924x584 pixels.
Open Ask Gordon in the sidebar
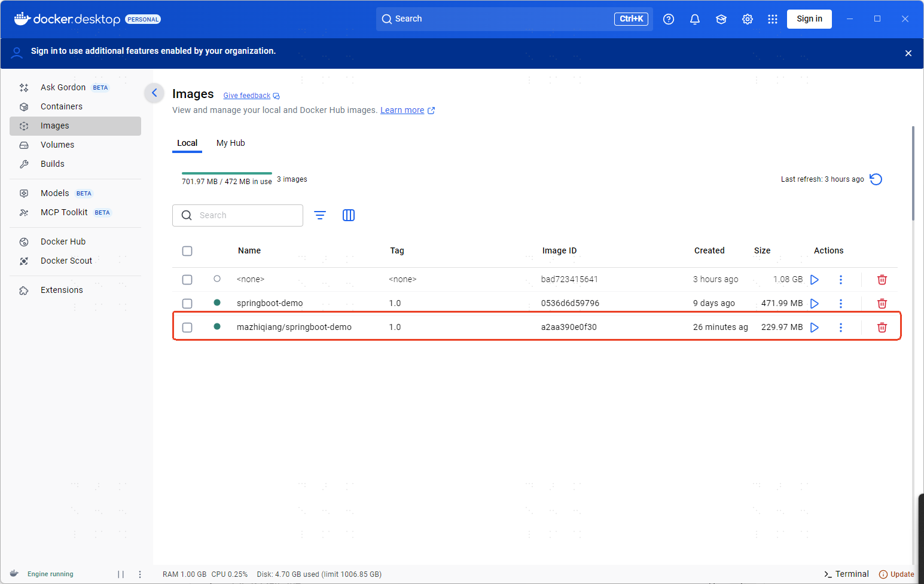pos(75,87)
